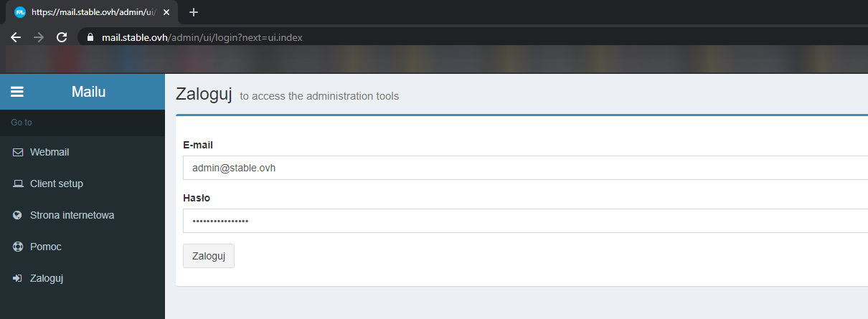Click the sign-in arrow icon in the sidebar
Image resolution: width=868 pixels, height=319 pixels.
coord(18,278)
